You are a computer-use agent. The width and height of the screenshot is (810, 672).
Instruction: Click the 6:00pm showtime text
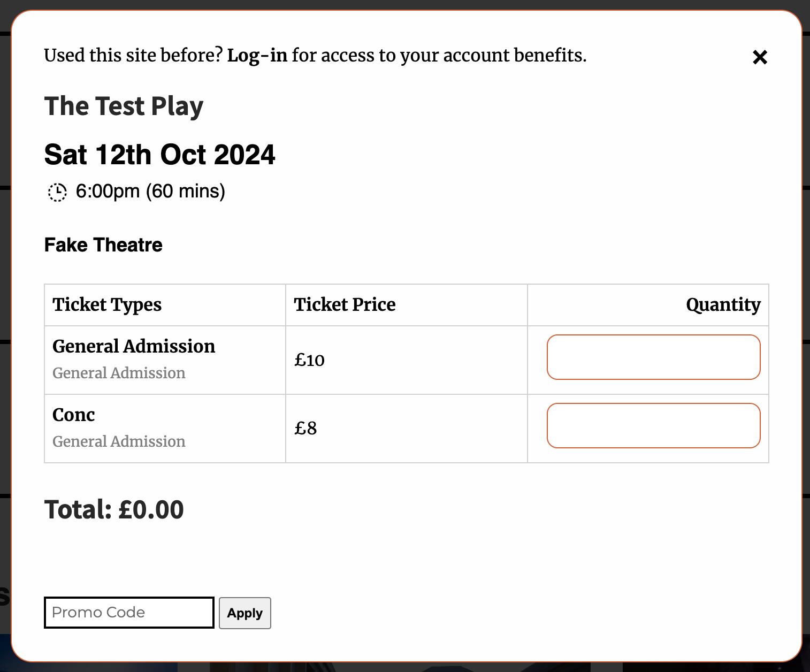(150, 191)
